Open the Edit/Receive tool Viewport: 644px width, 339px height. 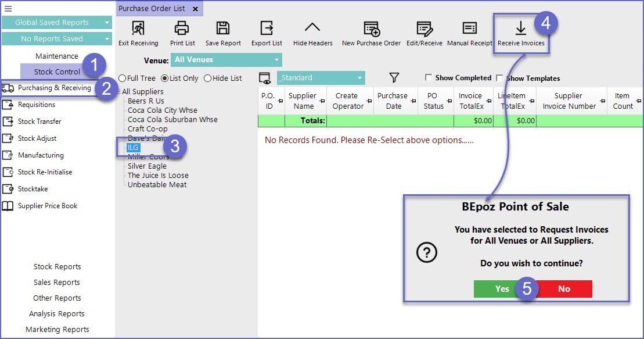(x=424, y=29)
